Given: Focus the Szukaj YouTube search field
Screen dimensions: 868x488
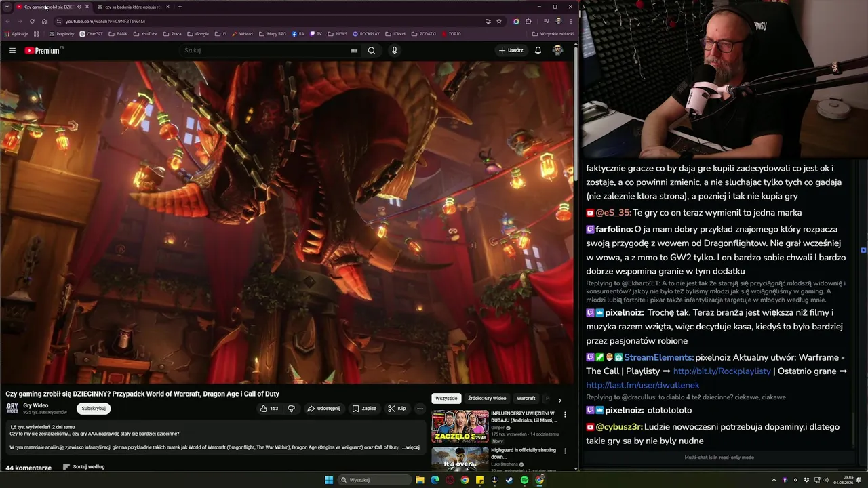Looking at the screenshot, I should coord(271,50).
